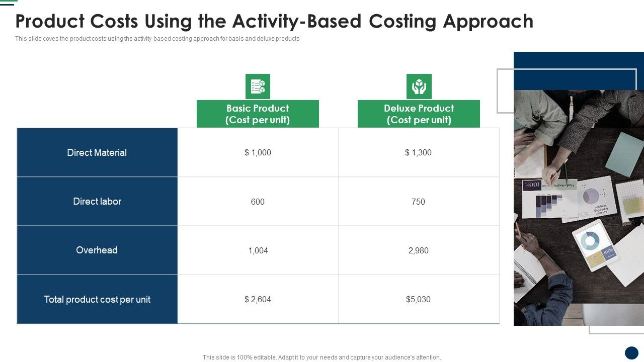The width and height of the screenshot is (644, 362).
Task: Select the hands holding box icon above Deluxe Product
Action: pos(420,86)
